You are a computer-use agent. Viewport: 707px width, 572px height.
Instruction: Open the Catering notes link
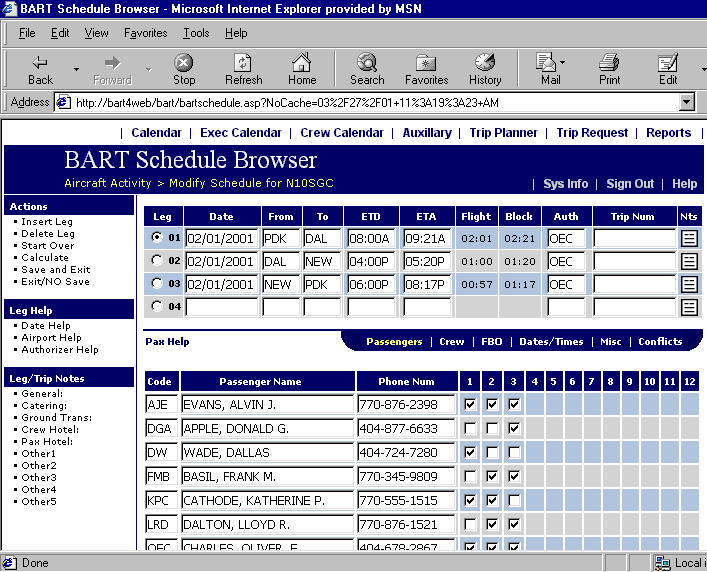[44, 406]
